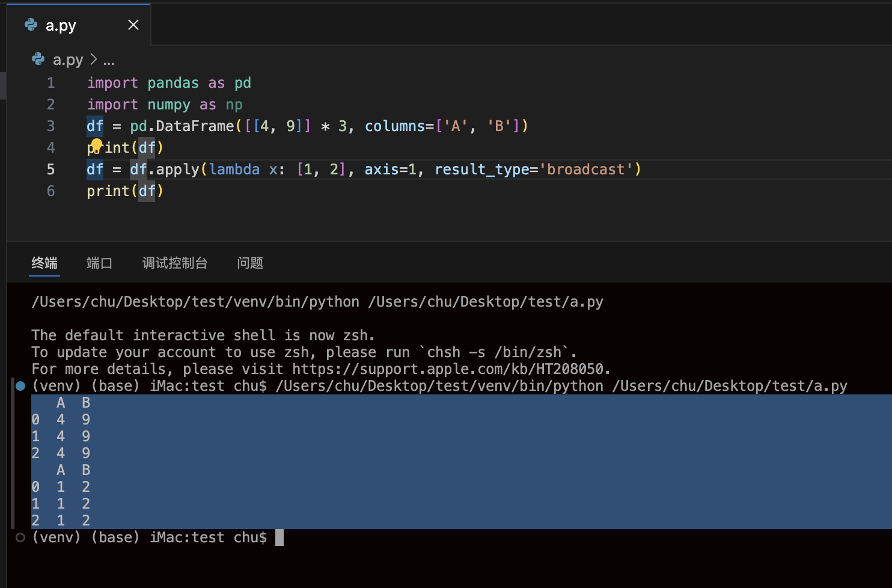This screenshot has width=892, height=588.
Task: Click line number 1 in the gutter
Action: point(51,83)
